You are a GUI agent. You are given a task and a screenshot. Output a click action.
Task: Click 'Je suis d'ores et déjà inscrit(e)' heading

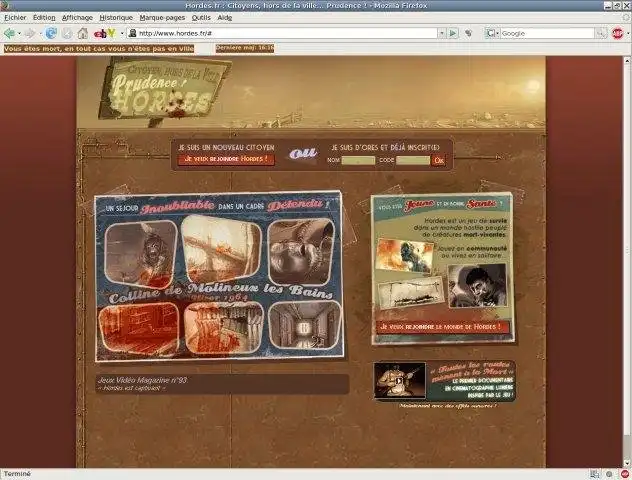385,148
